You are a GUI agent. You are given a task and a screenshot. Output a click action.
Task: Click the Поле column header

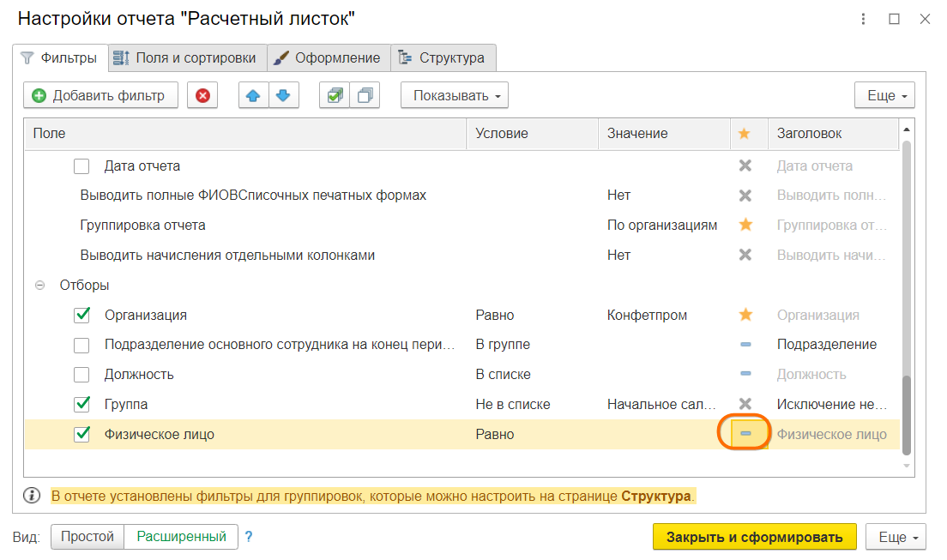[x=245, y=134]
